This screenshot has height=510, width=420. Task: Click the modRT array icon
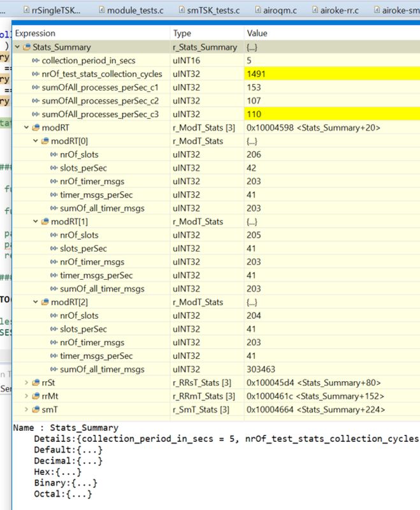[x=36, y=127]
